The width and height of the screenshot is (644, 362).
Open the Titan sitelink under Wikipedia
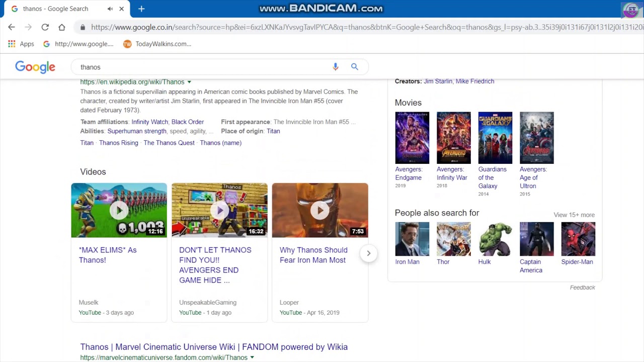click(x=87, y=143)
